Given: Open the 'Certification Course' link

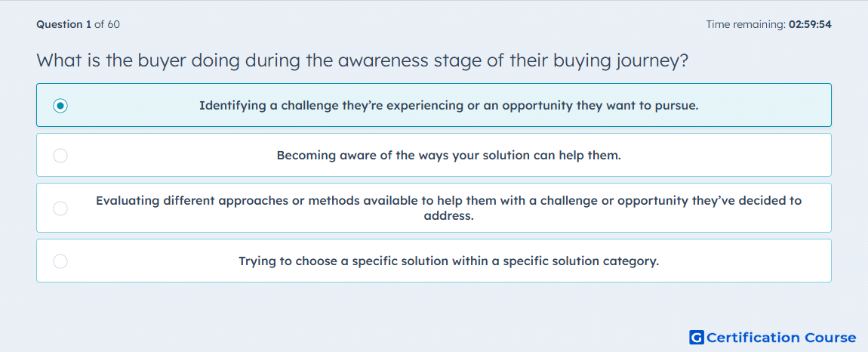Looking at the screenshot, I should coord(781,337).
